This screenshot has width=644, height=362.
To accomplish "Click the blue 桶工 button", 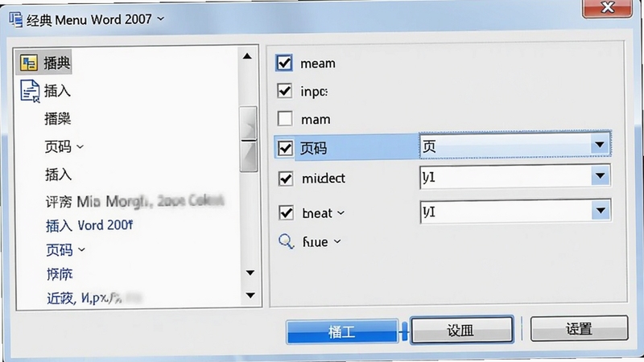I will click(342, 331).
